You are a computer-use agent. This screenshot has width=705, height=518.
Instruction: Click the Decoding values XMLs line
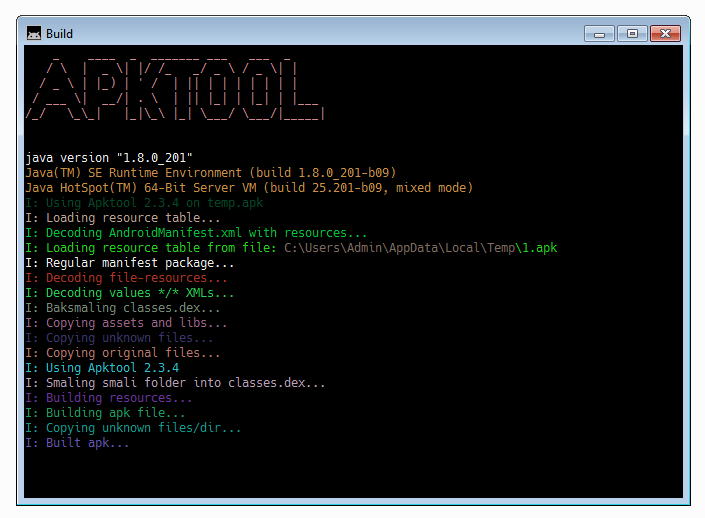click(x=130, y=293)
